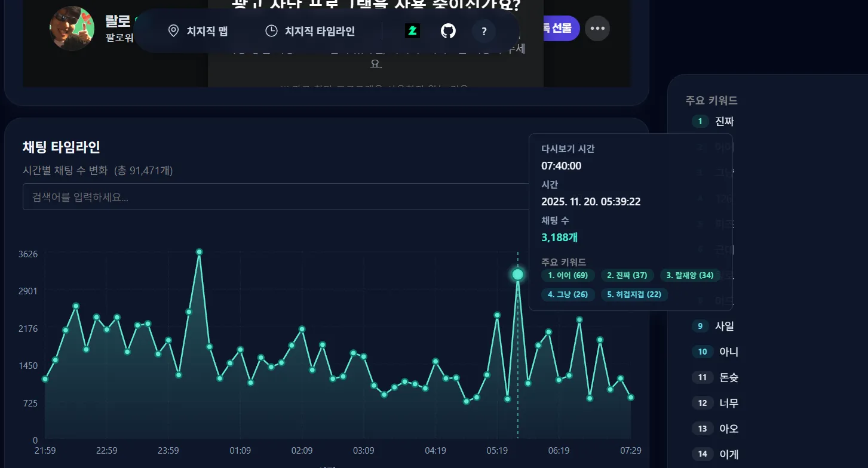
Task: Click the clock icon for 치지직 타임라인
Action: [271, 31]
